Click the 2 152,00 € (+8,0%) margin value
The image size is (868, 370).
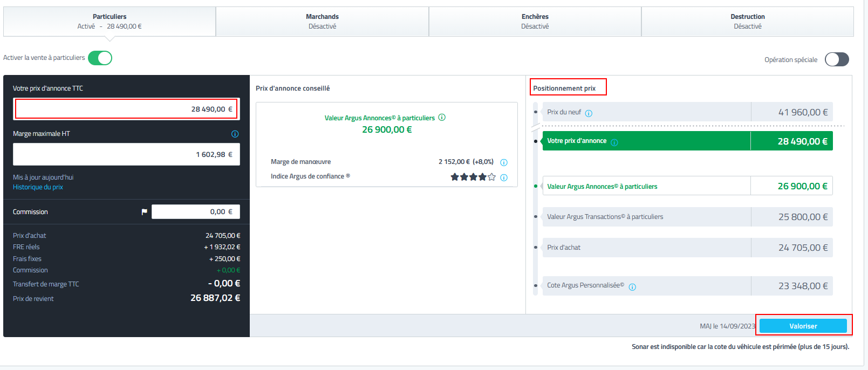[466, 162]
